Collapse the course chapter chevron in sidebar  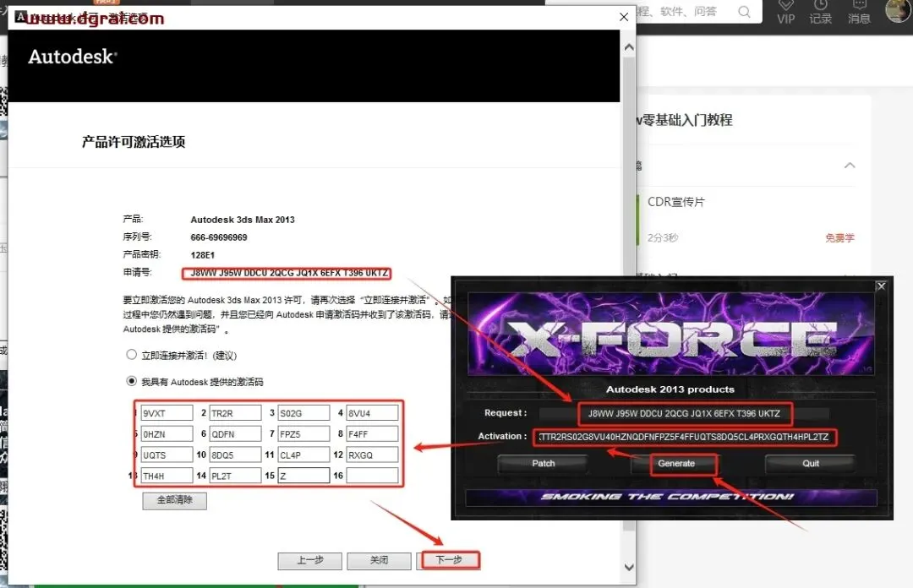(x=850, y=166)
